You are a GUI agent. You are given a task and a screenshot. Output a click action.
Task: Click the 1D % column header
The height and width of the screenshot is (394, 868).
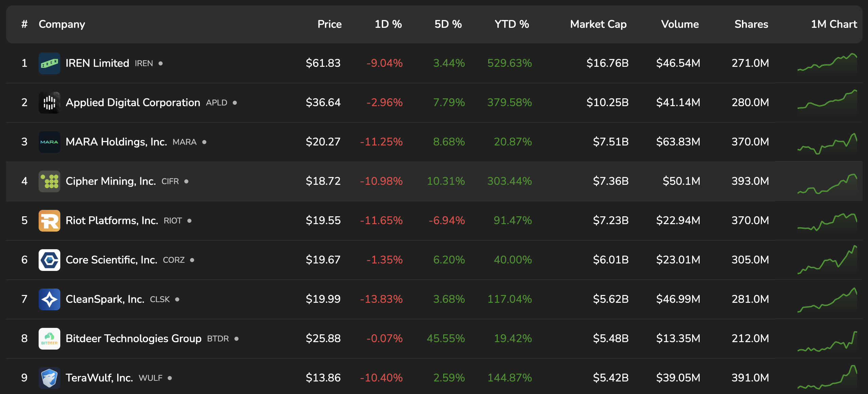(388, 24)
